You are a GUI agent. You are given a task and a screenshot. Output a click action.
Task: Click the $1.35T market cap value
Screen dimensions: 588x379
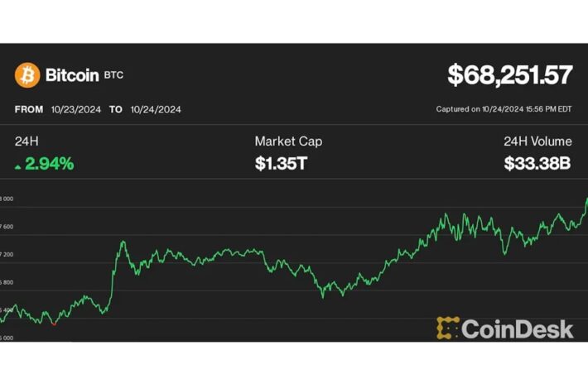pos(281,164)
